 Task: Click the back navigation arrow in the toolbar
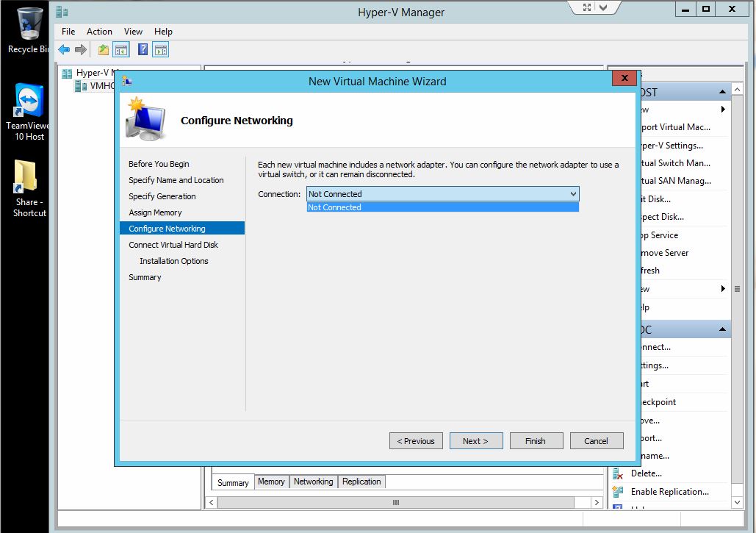64,49
